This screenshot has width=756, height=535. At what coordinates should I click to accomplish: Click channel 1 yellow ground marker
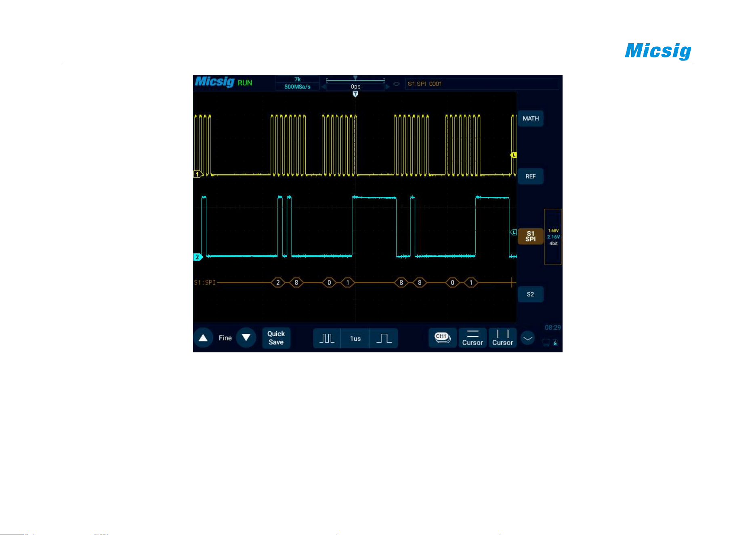click(198, 174)
